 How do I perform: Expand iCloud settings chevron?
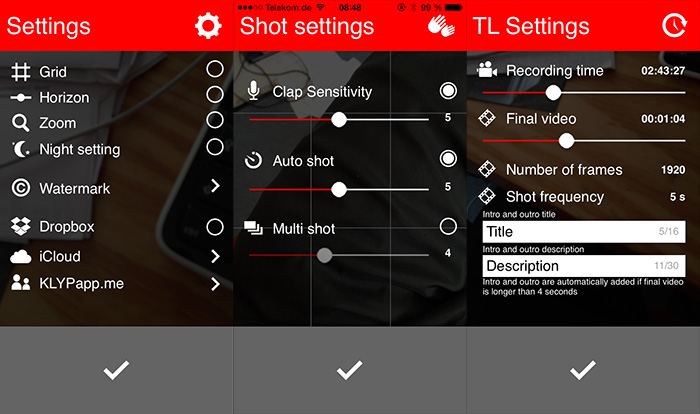tap(215, 256)
